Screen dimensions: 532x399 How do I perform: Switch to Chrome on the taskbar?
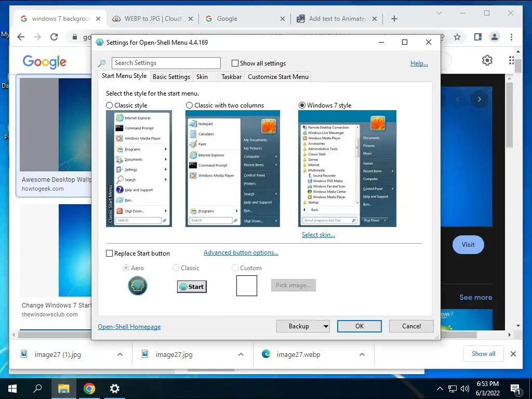click(x=89, y=389)
